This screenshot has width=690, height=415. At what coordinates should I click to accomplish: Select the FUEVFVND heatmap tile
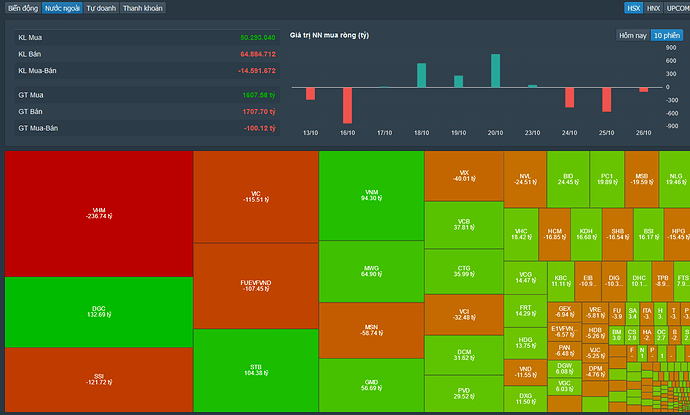pos(256,286)
